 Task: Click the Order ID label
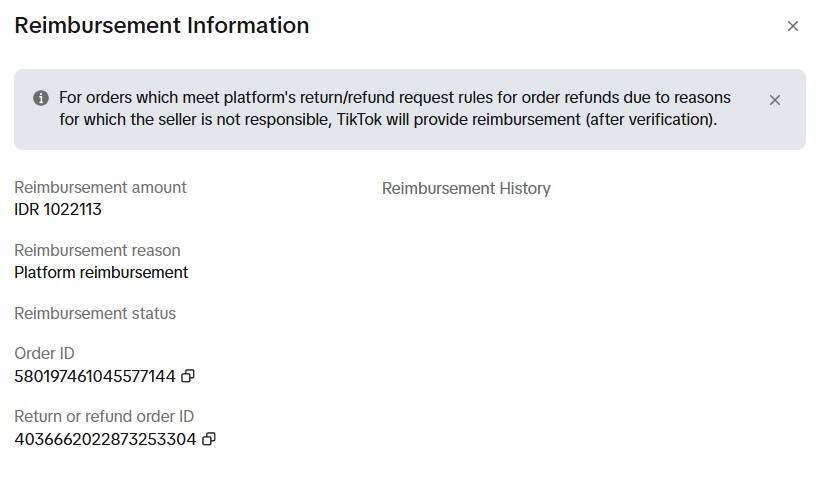[x=44, y=353]
